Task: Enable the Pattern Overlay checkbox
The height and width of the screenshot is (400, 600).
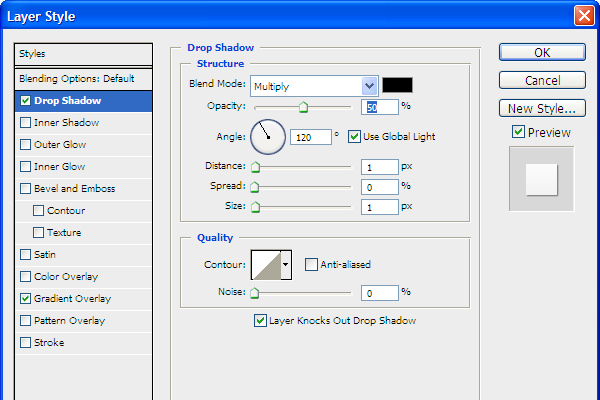Action: pyautogui.click(x=25, y=320)
